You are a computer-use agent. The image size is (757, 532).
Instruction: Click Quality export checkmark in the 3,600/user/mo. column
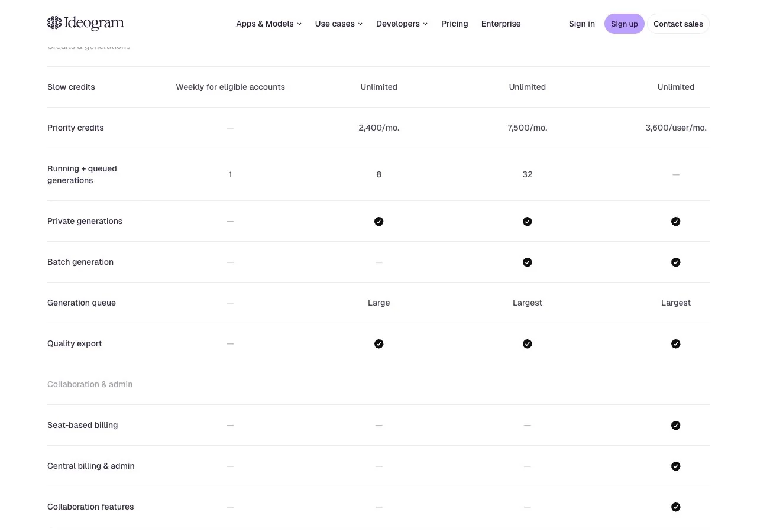pyautogui.click(x=676, y=344)
